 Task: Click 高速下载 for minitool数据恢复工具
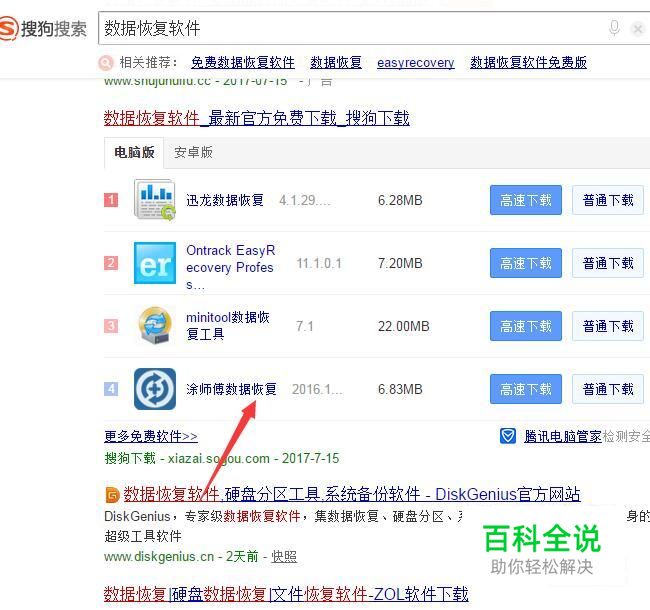tap(526, 326)
